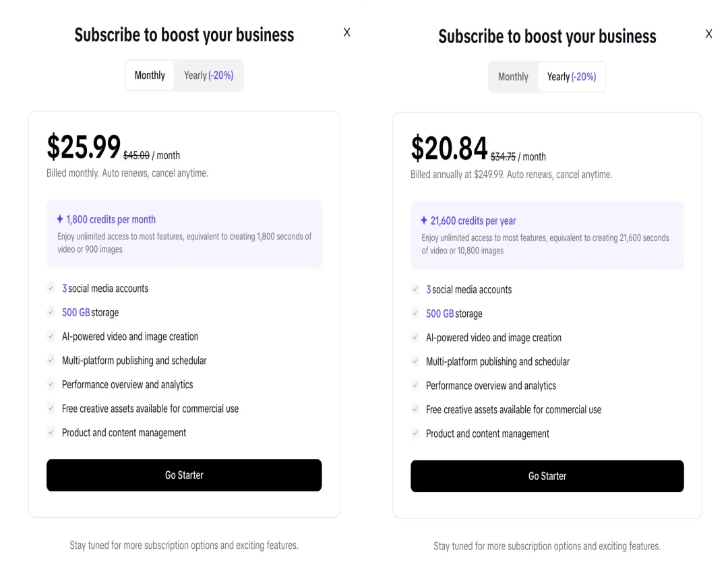
Task: Click sparkle icon beside 1,800 credits per month
Action: [x=59, y=219]
